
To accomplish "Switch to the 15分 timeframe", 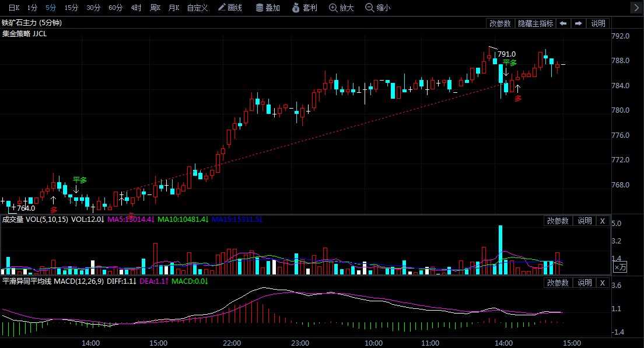I will (71, 8).
